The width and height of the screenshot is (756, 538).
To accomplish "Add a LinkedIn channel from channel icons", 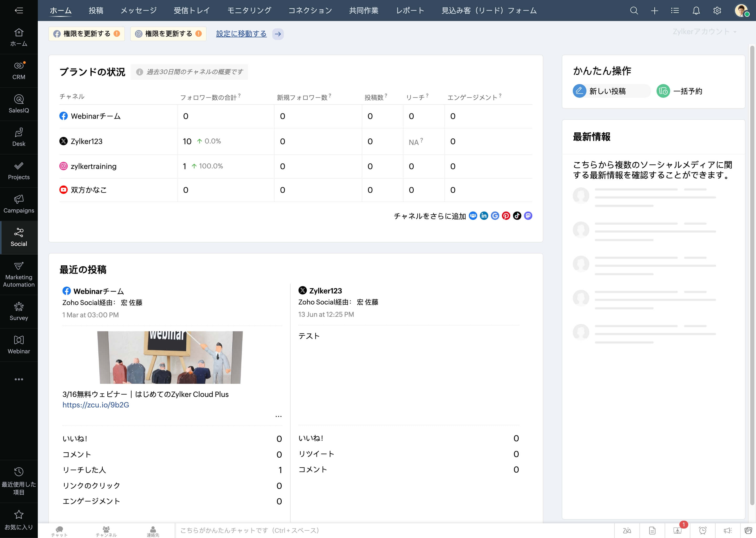I will [x=484, y=216].
